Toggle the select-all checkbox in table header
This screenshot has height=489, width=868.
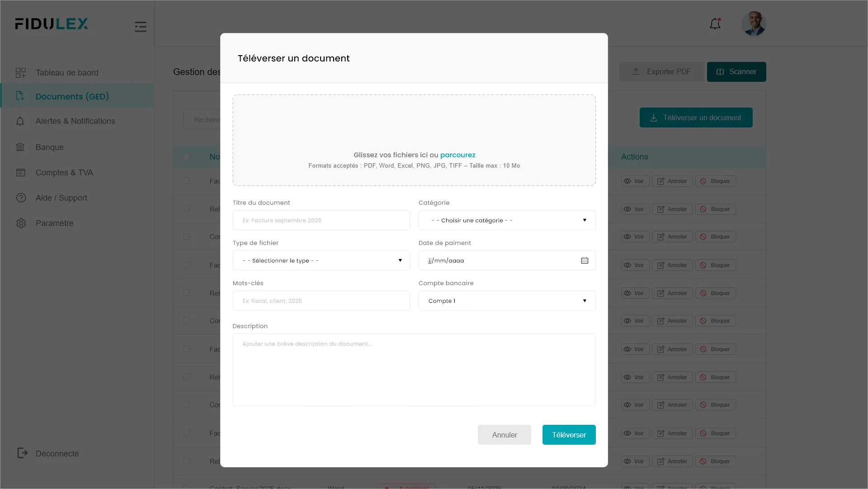(x=187, y=157)
